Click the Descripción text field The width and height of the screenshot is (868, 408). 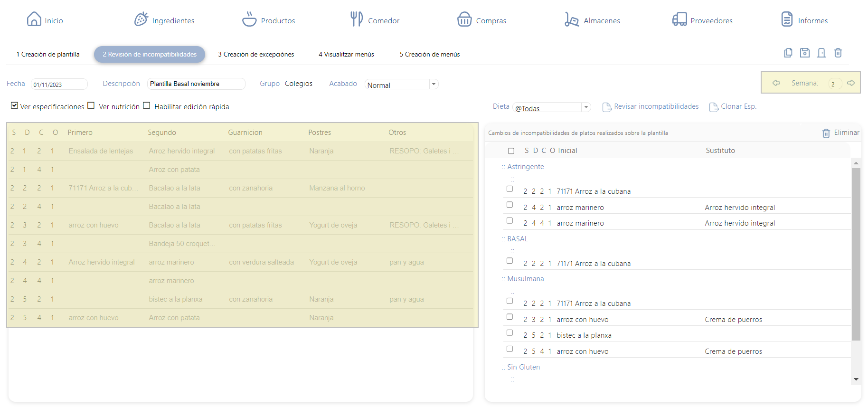[196, 84]
